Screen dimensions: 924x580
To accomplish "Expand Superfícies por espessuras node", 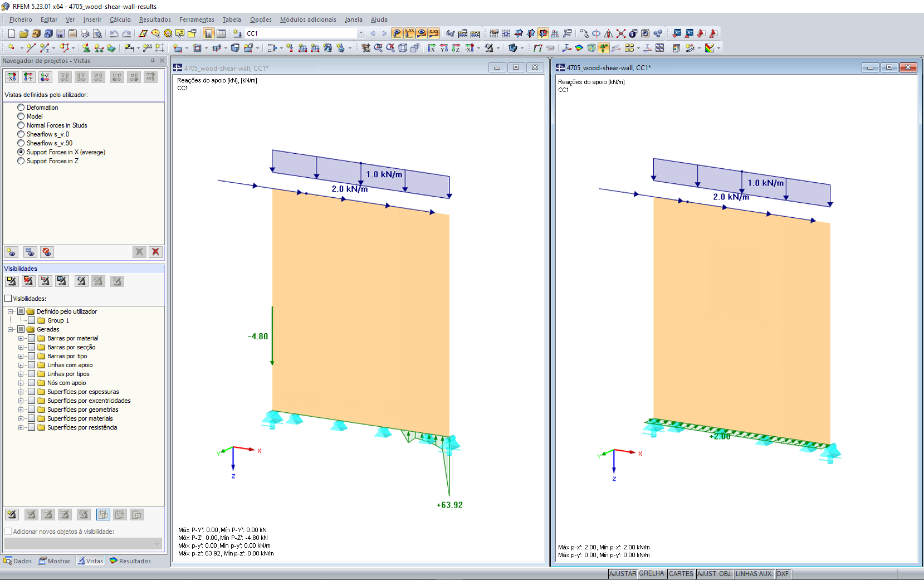I will coord(21,392).
